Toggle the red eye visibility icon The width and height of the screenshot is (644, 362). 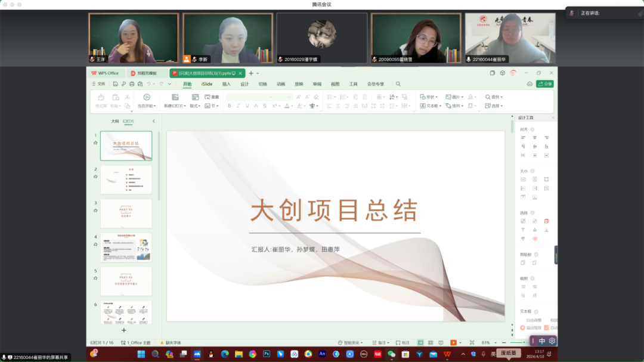click(535, 239)
